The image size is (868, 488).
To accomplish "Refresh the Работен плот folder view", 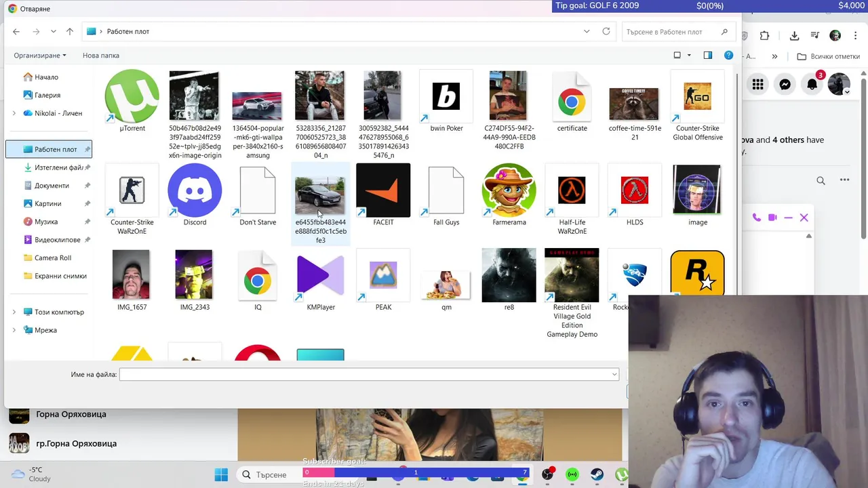I will coord(606,32).
